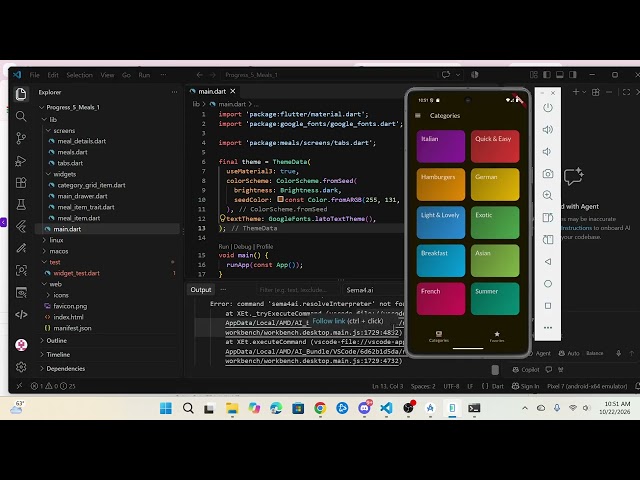Click the emulator back triangle button

coord(548,262)
